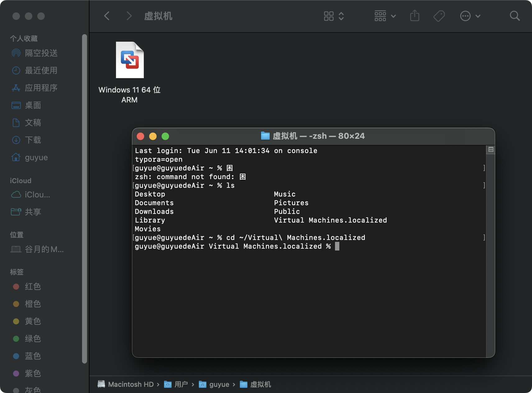Click the Tags toolbar icon
532x393 pixels.
coord(439,16)
